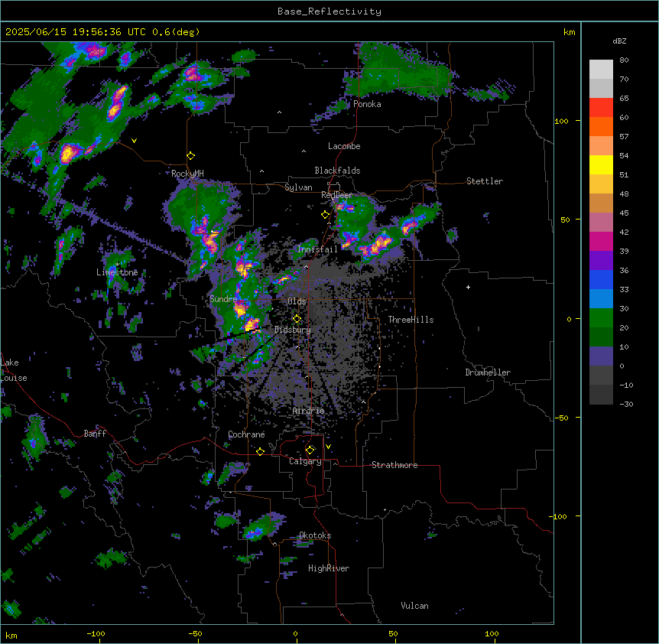The height and width of the screenshot is (644, 659).
Task: Click the Sundre city label
Action: point(223,299)
